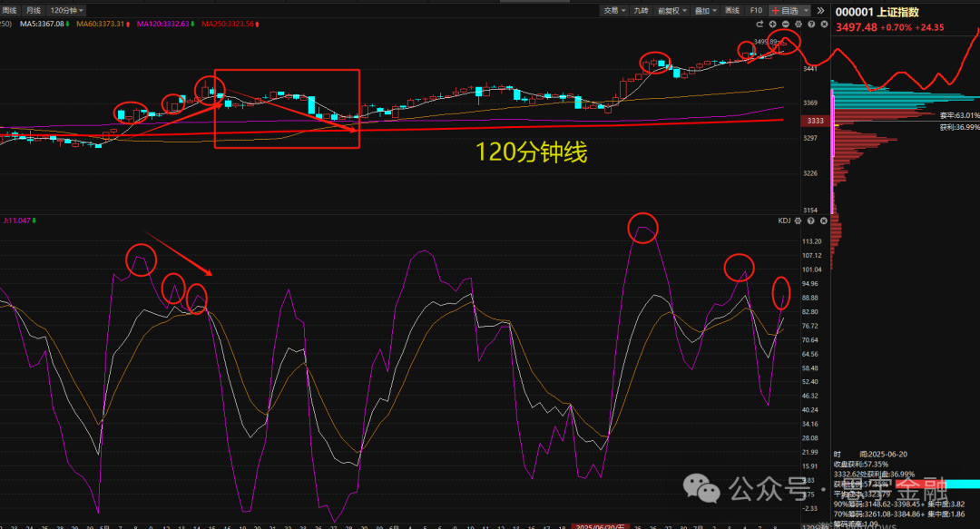Click the 3497.48 current price value
The image size is (980, 529).
tap(857, 27)
